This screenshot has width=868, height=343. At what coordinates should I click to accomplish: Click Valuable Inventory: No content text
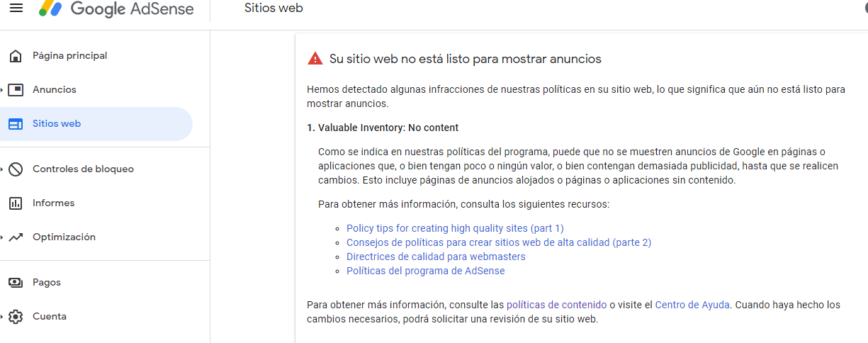388,128
